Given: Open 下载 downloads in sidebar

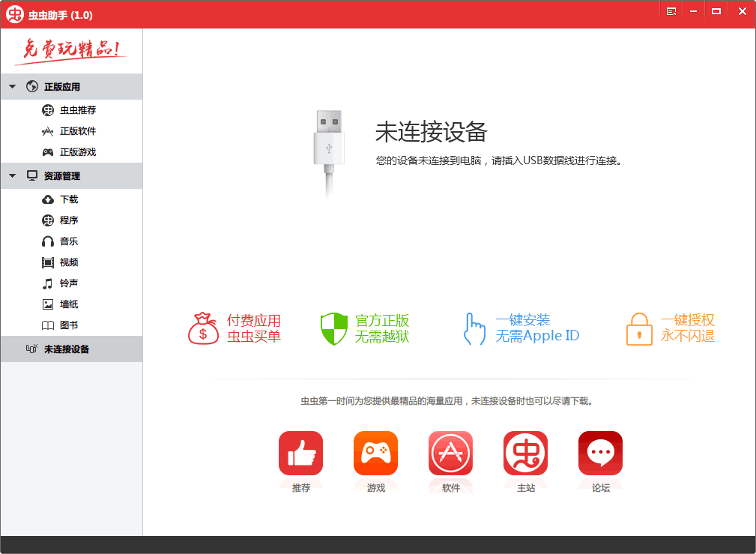Looking at the screenshot, I should coord(71,199).
